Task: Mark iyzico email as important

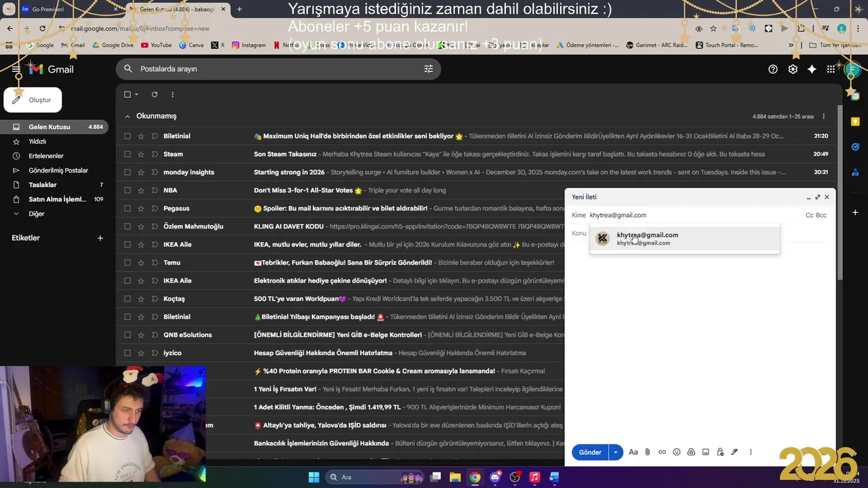Action: [155, 353]
